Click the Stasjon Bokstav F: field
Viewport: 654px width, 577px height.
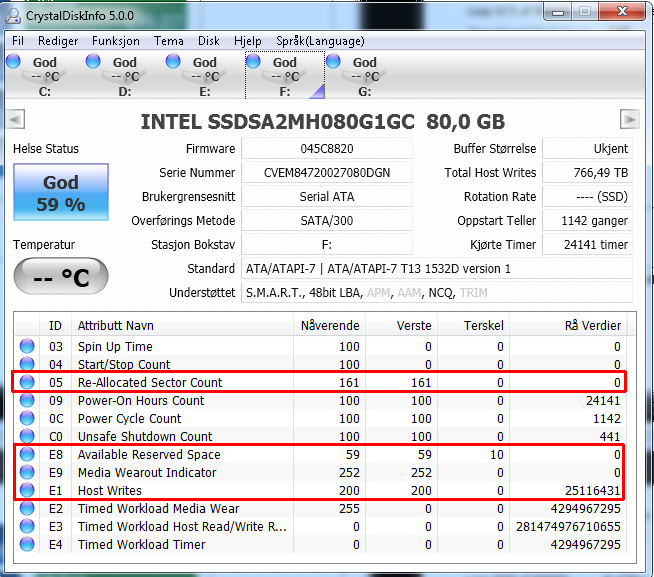(327, 244)
